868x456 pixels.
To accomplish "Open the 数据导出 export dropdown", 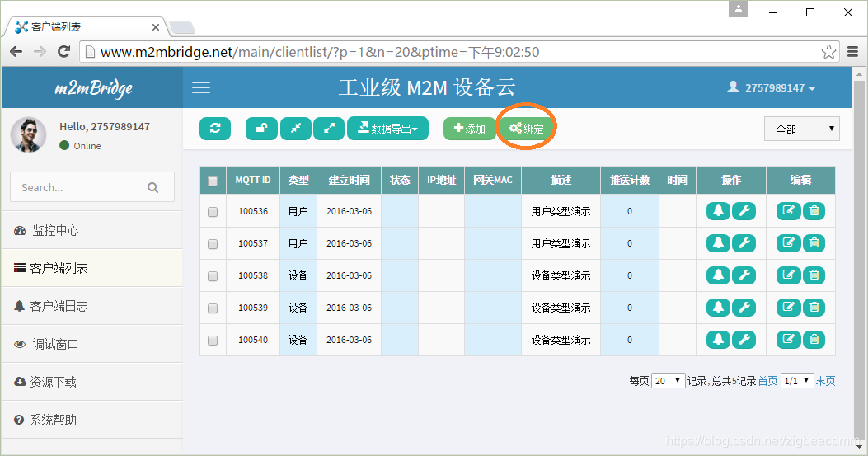I will tap(387, 129).
